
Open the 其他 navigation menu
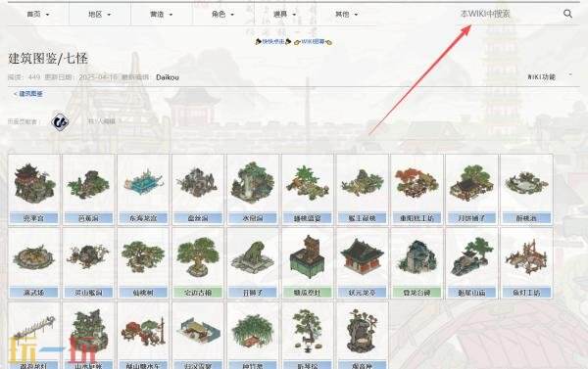tap(346, 15)
